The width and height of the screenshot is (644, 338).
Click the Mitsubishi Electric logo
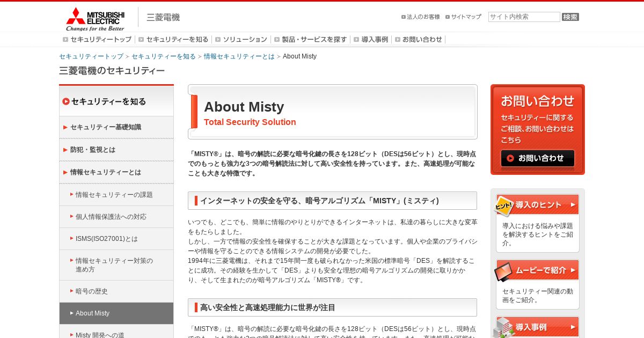pos(95,19)
